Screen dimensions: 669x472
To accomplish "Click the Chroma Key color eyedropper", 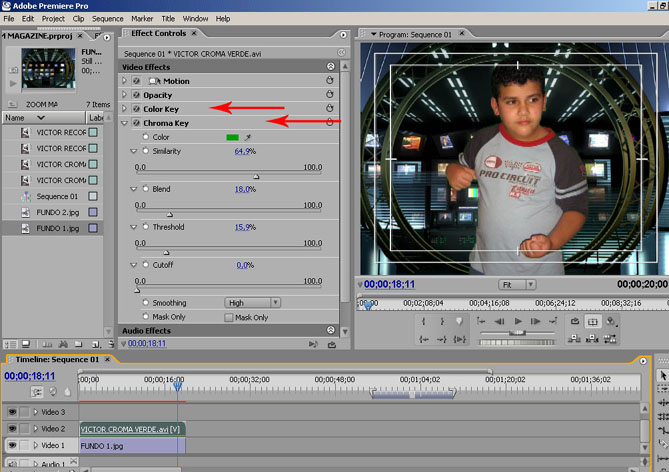I will tap(247, 137).
